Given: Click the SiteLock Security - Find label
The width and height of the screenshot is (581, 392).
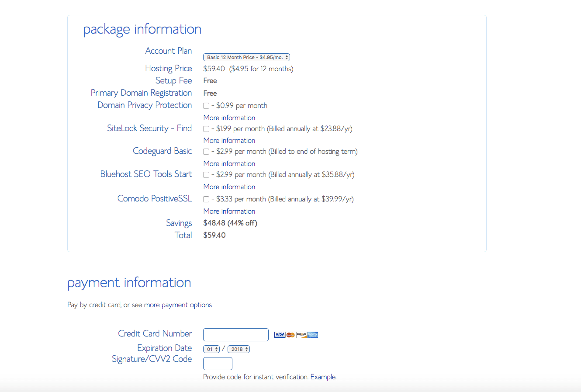Looking at the screenshot, I should coord(149,128).
